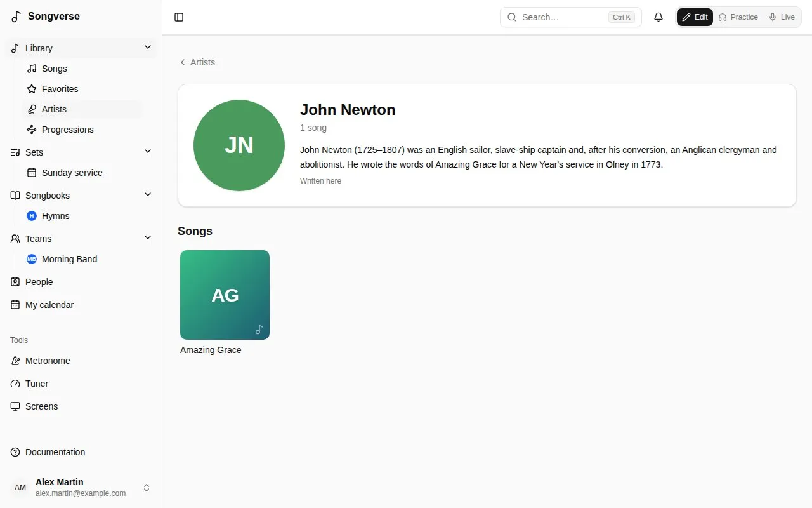Click the Sunday service calendar icon
The image size is (812, 508).
(32, 173)
